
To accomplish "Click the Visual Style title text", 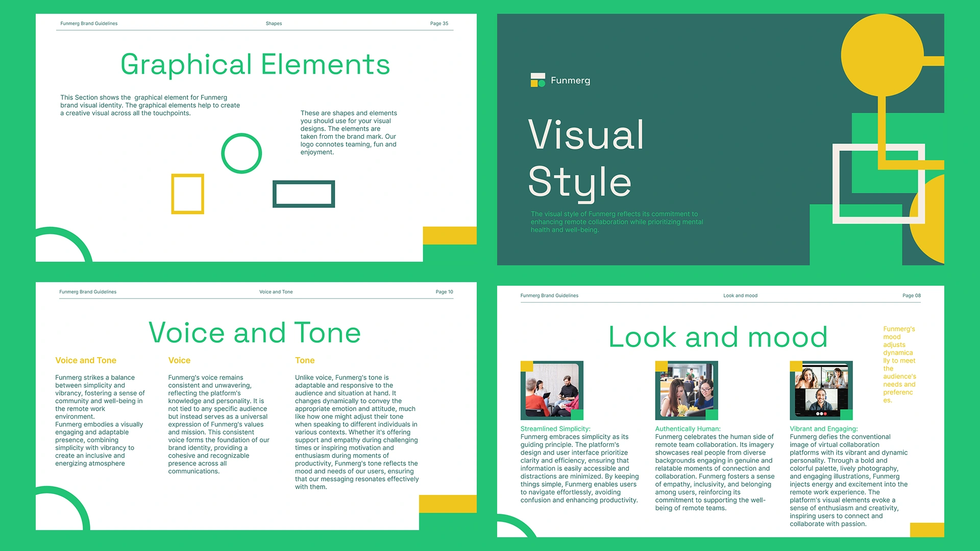I will click(586, 157).
